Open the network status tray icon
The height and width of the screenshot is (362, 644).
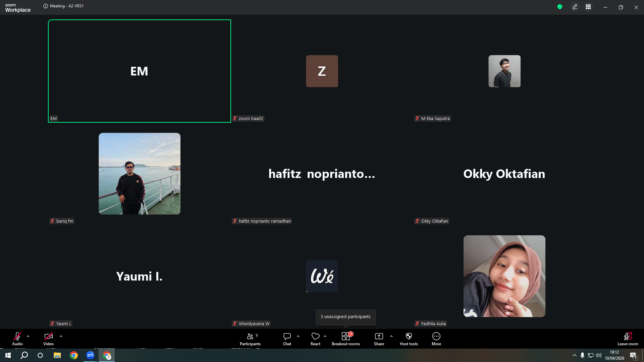[x=591, y=355]
